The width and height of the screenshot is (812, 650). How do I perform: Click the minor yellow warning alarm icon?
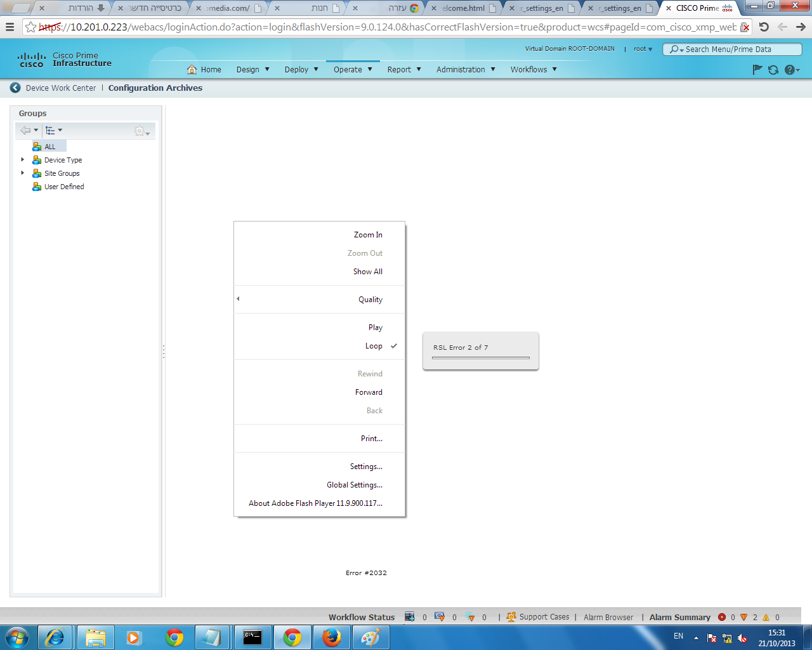[766, 617]
